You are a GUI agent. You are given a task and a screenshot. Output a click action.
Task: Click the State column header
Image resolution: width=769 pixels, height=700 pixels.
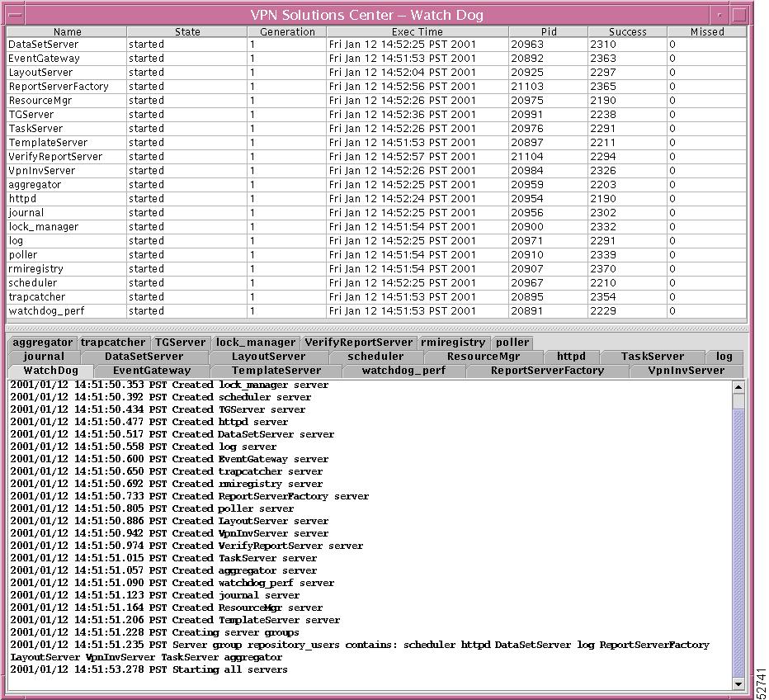187,32
